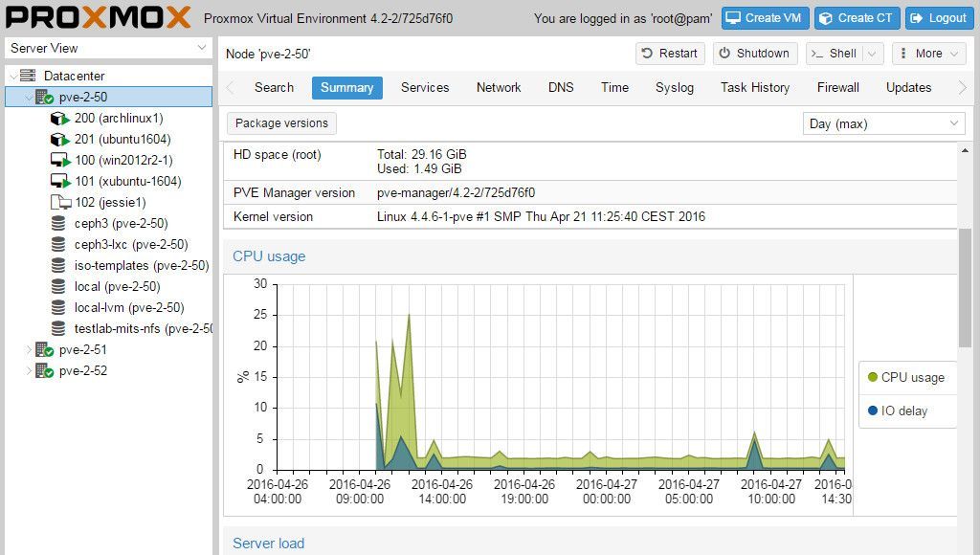980x555 pixels.
Task: Click the template icon beside 102 (jessie1)
Action: tap(57, 202)
